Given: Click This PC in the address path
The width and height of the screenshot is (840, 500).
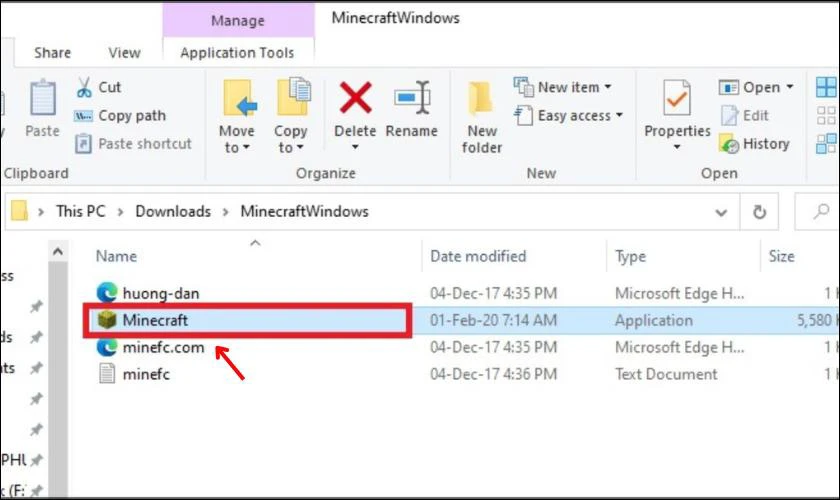Looking at the screenshot, I should click(x=81, y=211).
